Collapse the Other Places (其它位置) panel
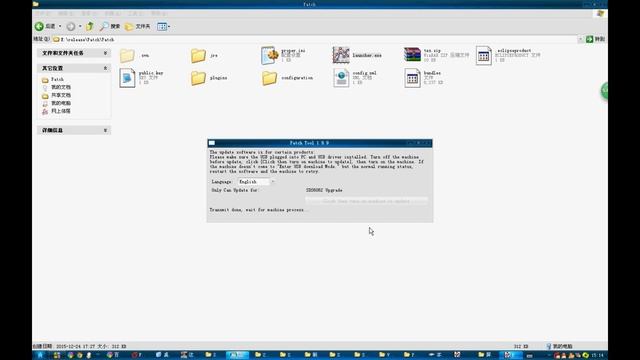This screenshot has width=640, height=360. 105,68
